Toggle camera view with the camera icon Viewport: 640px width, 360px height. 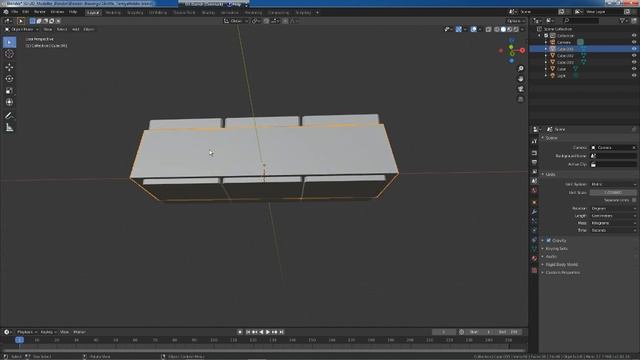coord(520,89)
